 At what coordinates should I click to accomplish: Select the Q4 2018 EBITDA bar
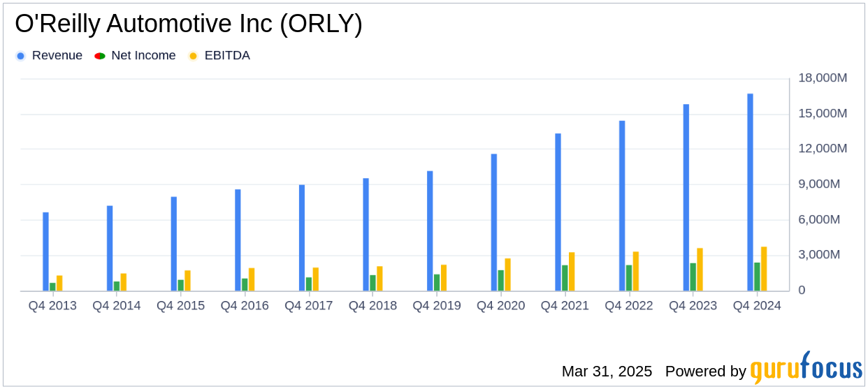tap(379, 279)
